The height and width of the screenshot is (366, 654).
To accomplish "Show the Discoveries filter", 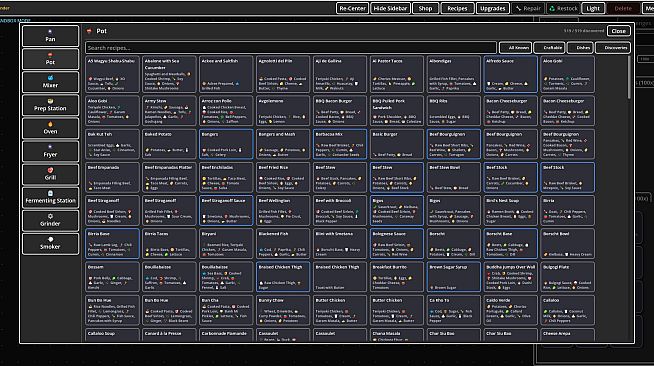I will coord(613,48).
